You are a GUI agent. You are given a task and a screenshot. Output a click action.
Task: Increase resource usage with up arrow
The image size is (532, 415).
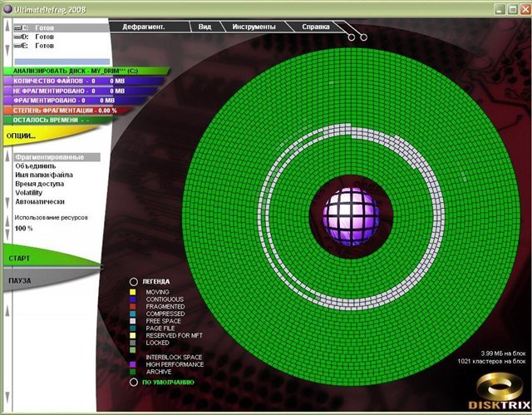[x=7, y=221]
